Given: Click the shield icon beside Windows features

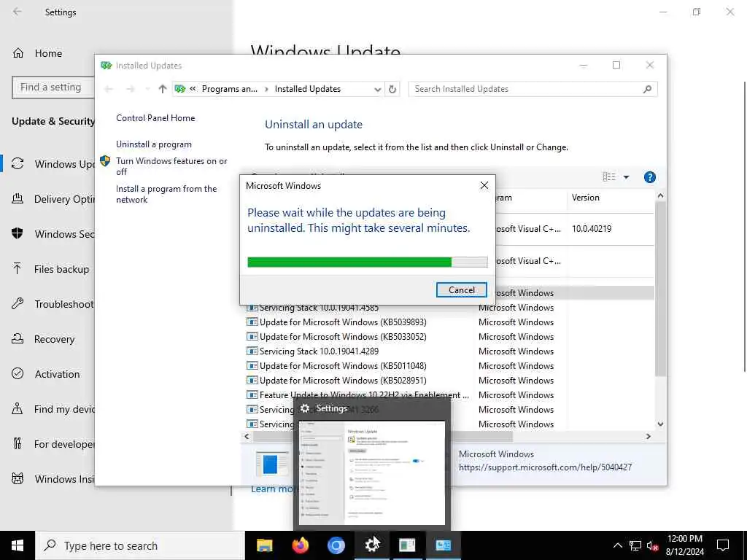Looking at the screenshot, I should pos(105,161).
